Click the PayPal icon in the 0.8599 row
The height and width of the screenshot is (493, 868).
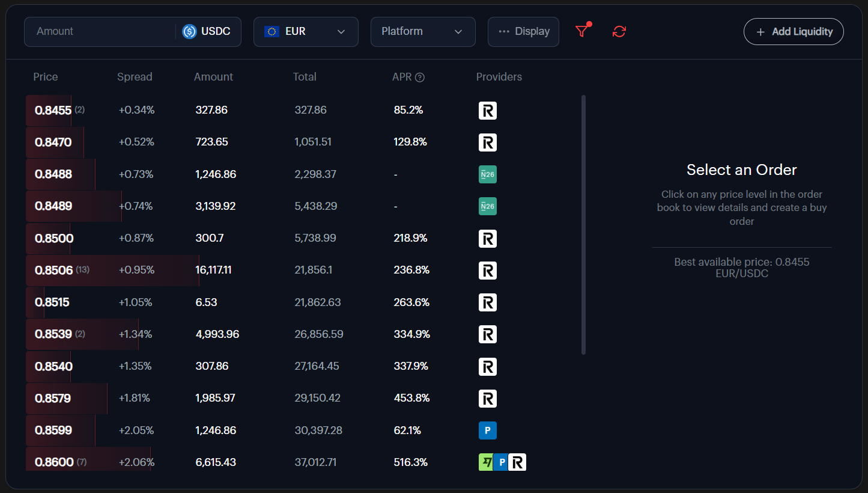coord(488,430)
